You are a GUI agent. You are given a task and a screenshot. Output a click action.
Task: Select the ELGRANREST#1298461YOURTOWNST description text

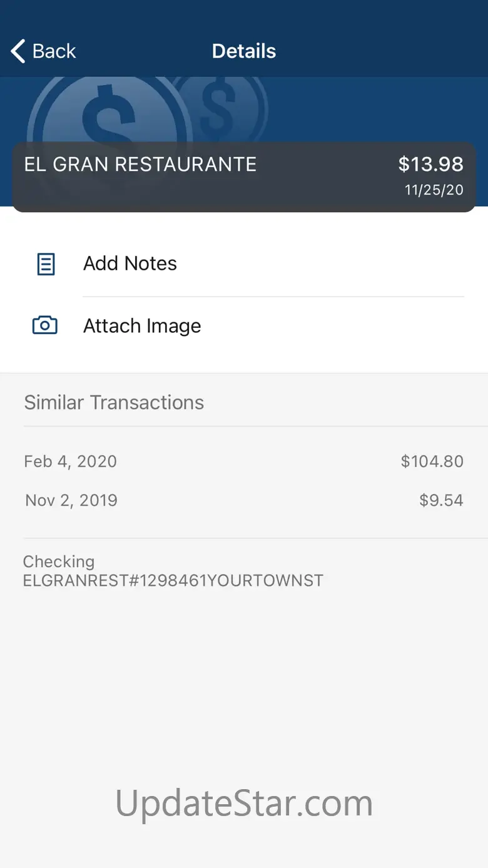coord(173,581)
